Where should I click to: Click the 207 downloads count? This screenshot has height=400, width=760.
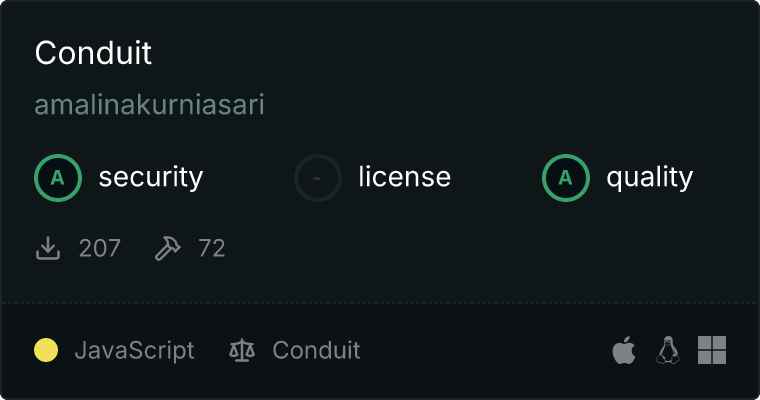100,248
